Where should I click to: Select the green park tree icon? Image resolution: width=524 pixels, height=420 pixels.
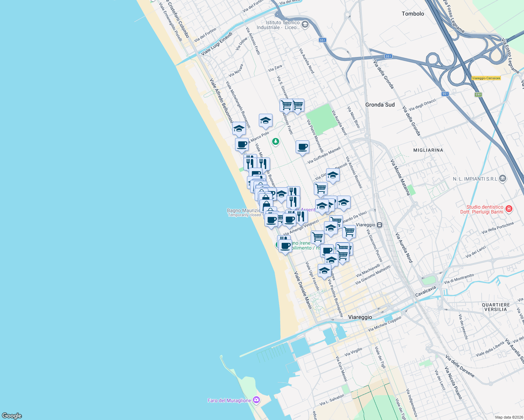click(x=276, y=141)
